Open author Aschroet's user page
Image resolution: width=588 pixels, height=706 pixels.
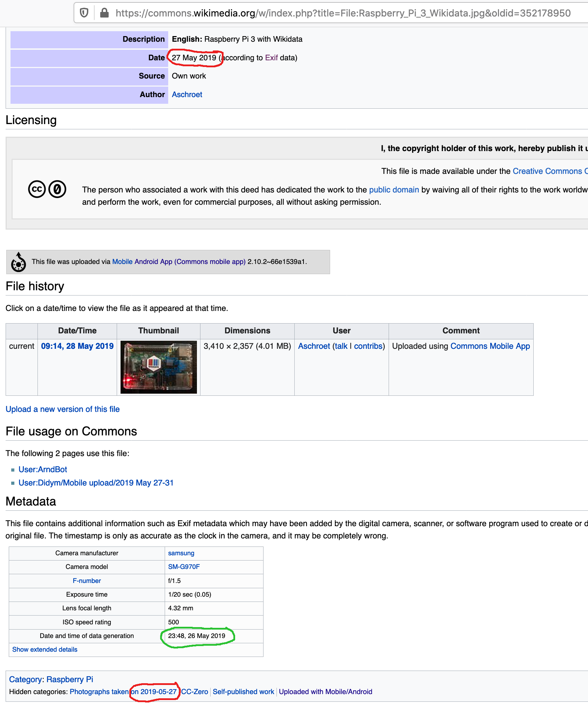coord(187,95)
